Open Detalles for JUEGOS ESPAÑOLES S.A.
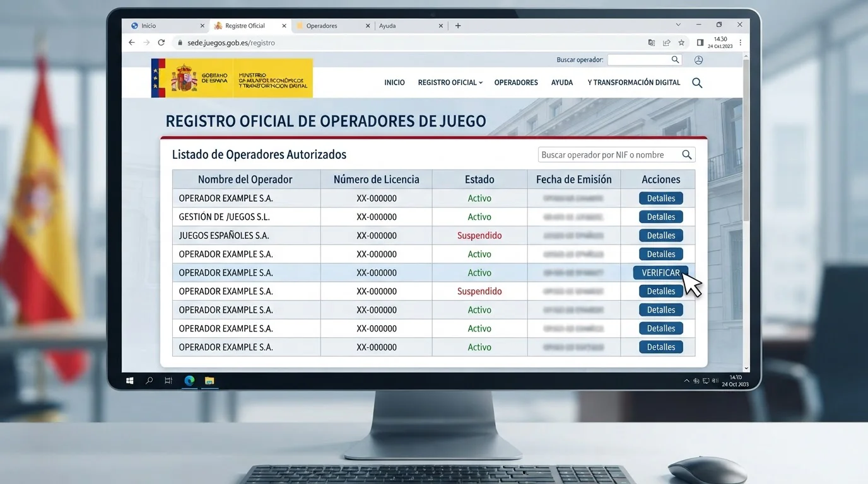 tap(661, 236)
